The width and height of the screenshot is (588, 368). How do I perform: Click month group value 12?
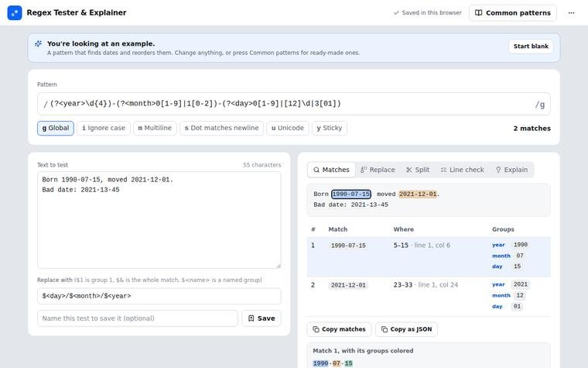(x=520, y=295)
